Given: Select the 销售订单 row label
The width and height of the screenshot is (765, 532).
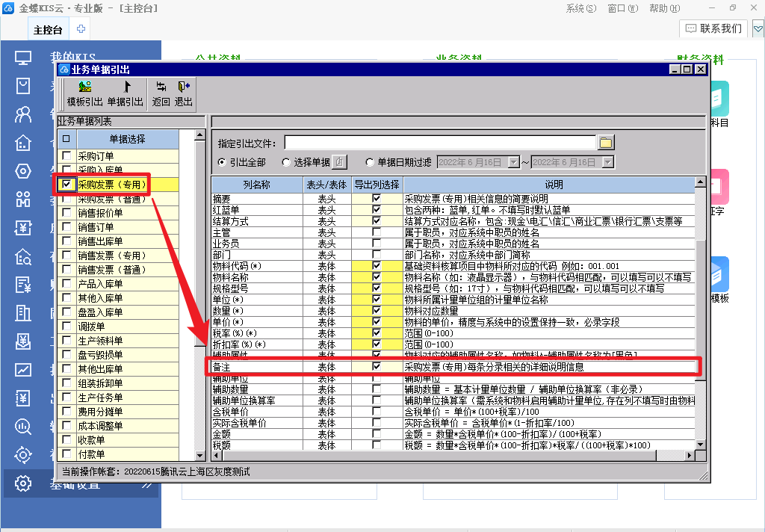Looking at the screenshot, I should coord(96,227).
